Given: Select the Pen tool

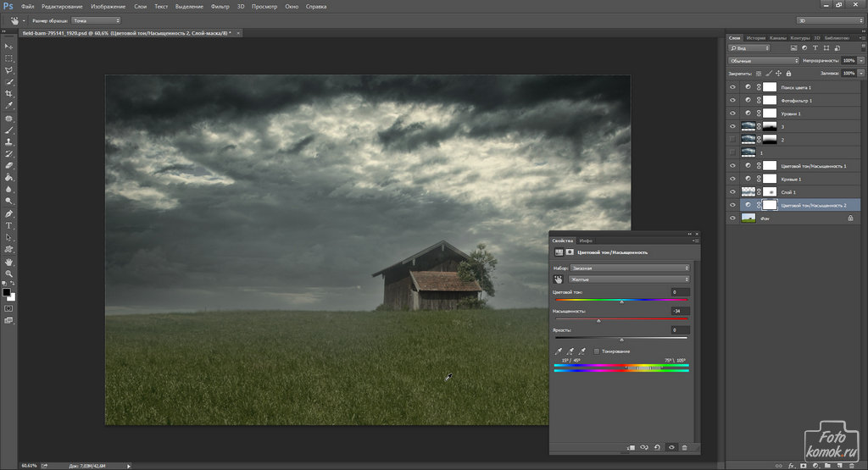Looking at the screenshot, I should (x=8, y=214).
